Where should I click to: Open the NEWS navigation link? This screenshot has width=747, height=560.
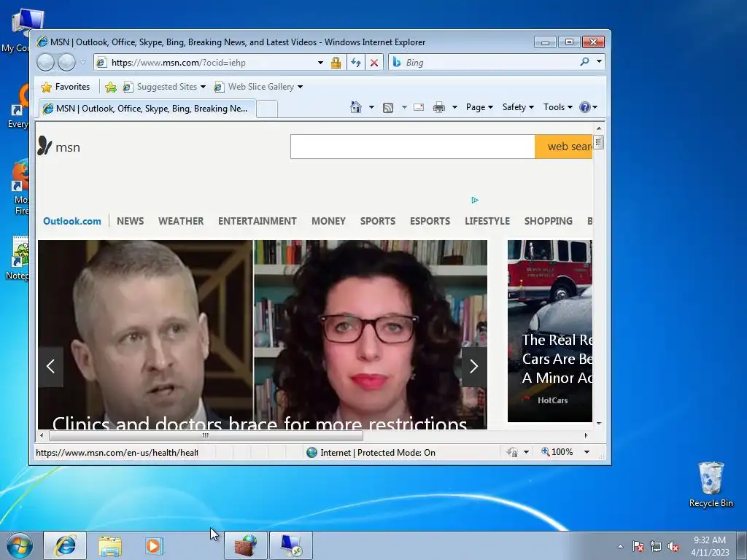(x=130, y=221)
